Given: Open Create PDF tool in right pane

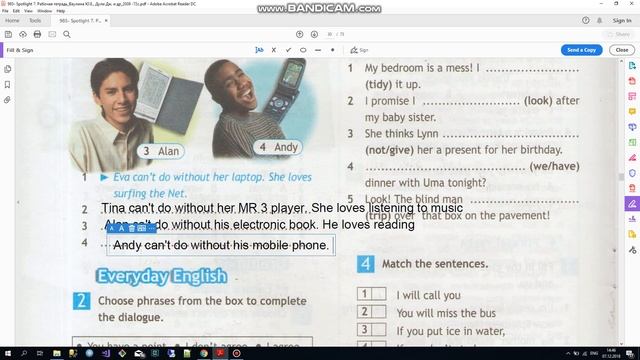Looking at the screenshot, I should click(x=632, y=81).
